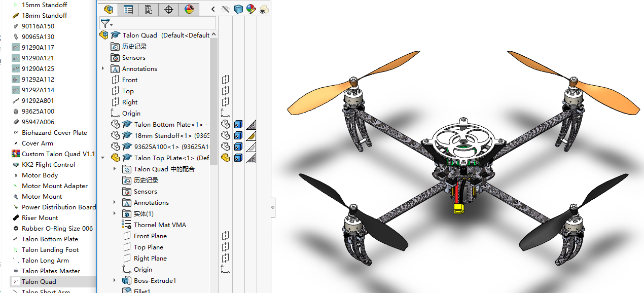The height and width of the screenshot is (293, 644).
Task: Select the Fillet1 feature
Action: 142,290
